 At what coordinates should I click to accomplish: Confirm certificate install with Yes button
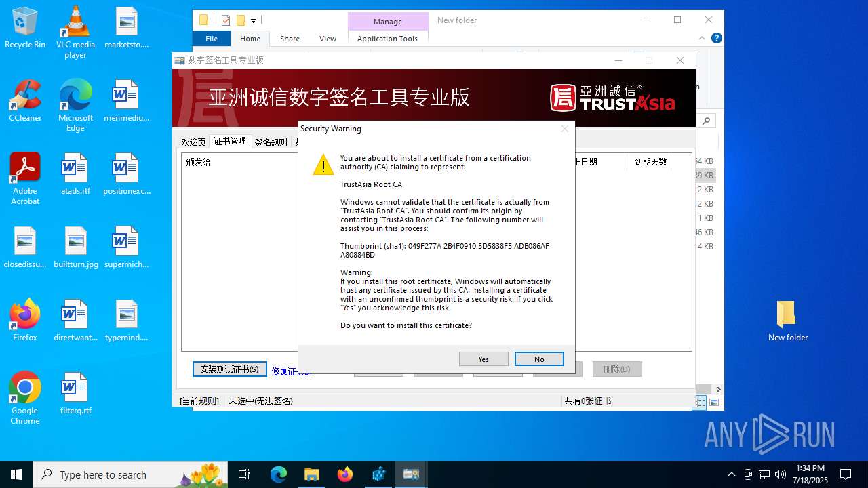[x=484, y=359]
